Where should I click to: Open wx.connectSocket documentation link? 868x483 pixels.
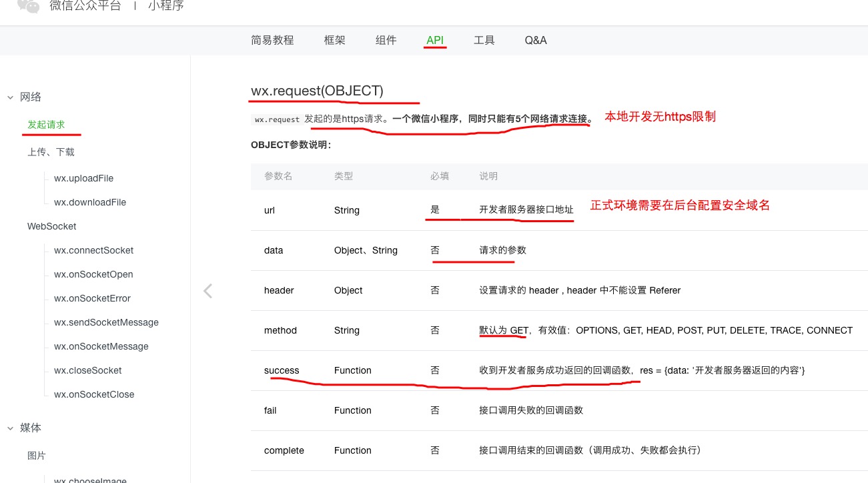coord(93,250)
